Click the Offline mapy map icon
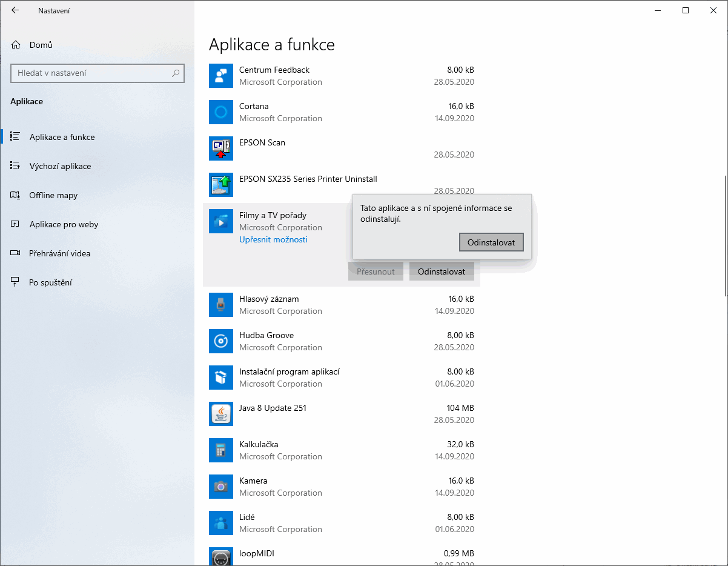 pos(16,195)
